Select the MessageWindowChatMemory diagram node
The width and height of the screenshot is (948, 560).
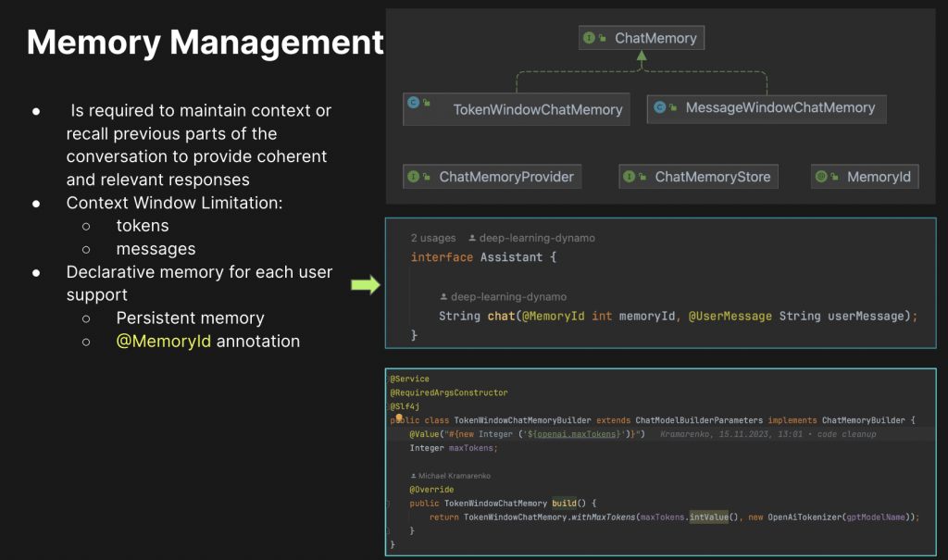(766, 106)
